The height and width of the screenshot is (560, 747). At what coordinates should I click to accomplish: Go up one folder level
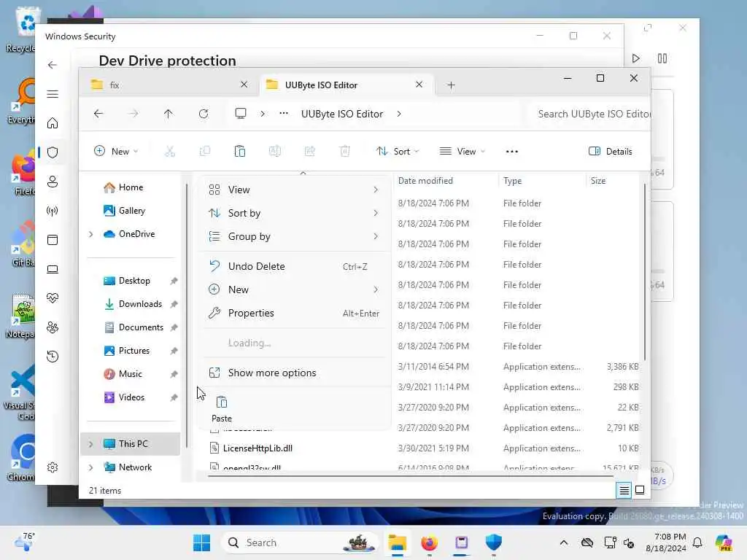[169, 114]
